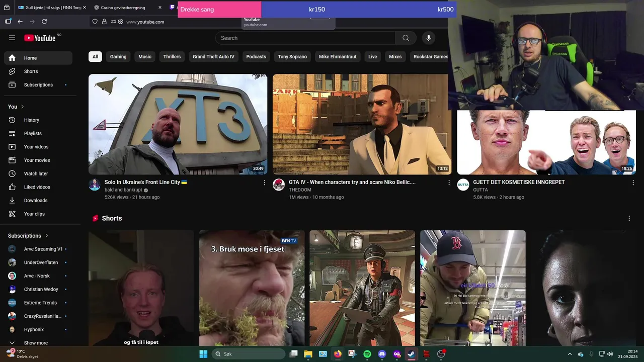The height and width of the screenshot is (362, 644).
Task: Open Watch later in the sidebar
Action: coord(38,173)
